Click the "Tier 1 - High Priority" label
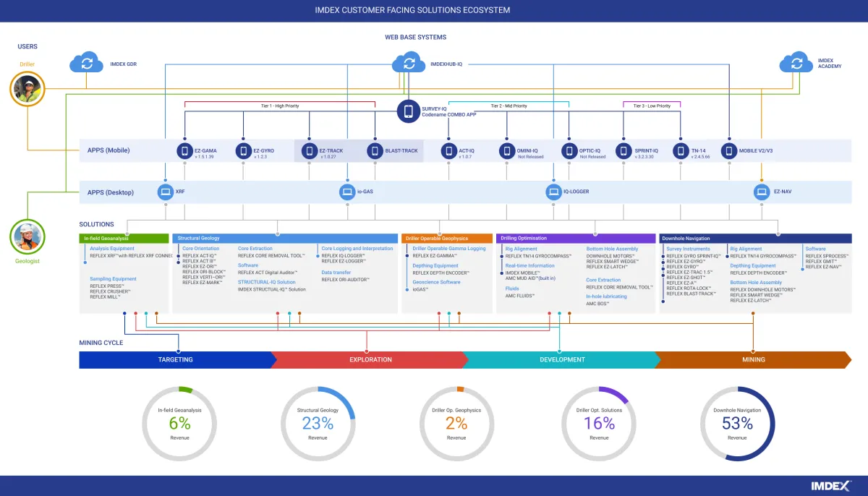The image size is (868, 496). (280, 106)
